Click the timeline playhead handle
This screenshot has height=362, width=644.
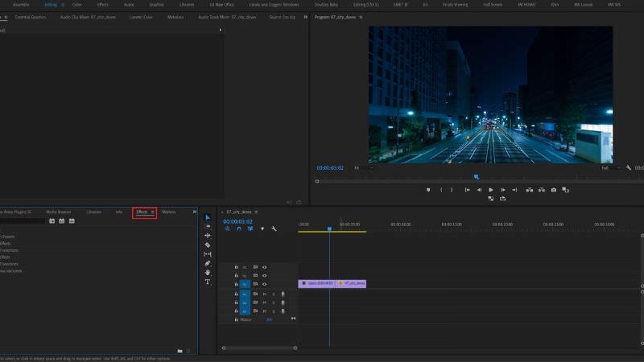click(x=329, y=228)
